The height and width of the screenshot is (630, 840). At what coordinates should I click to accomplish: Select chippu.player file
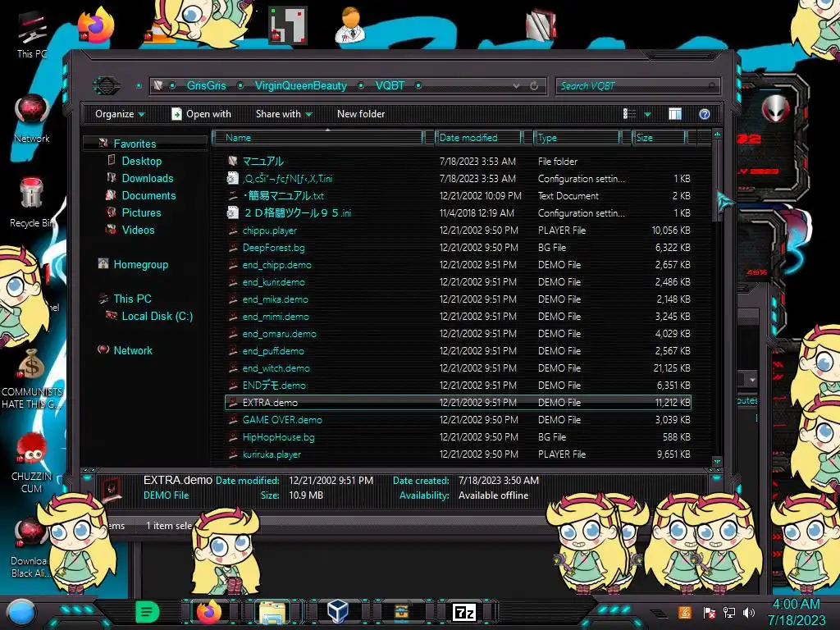pyautogui.click(x=269, y=231)
